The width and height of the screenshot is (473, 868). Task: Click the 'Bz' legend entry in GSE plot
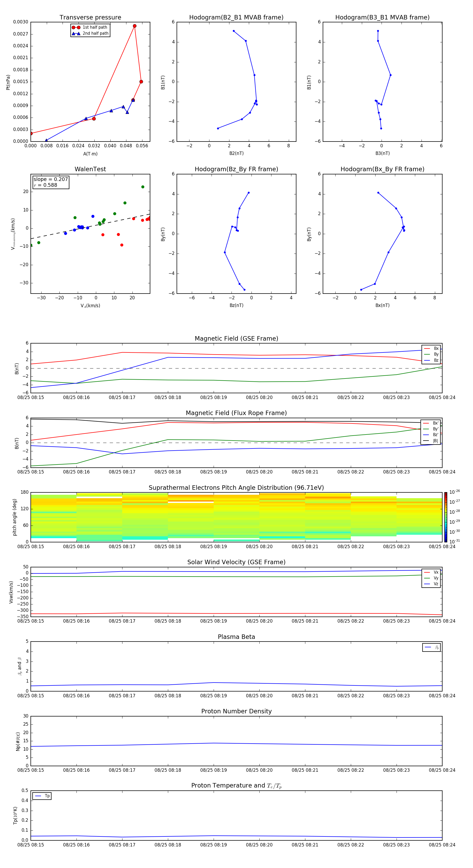(431, 361)
